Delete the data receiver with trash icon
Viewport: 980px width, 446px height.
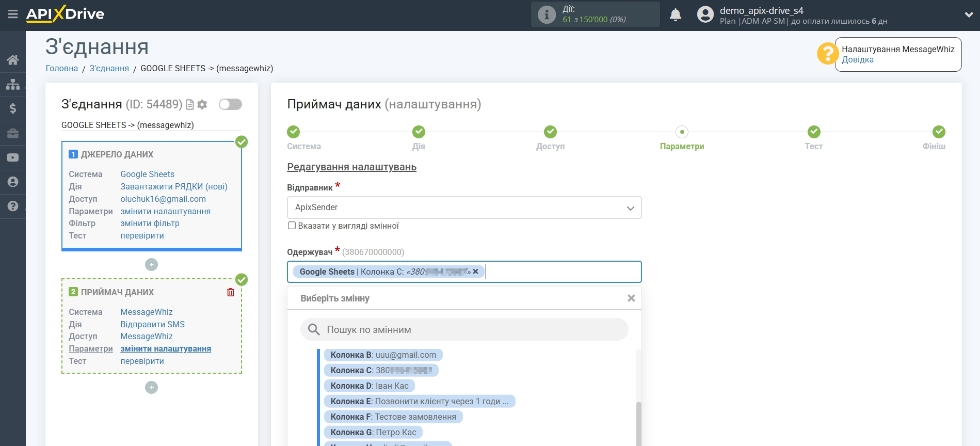click(231, 292)
